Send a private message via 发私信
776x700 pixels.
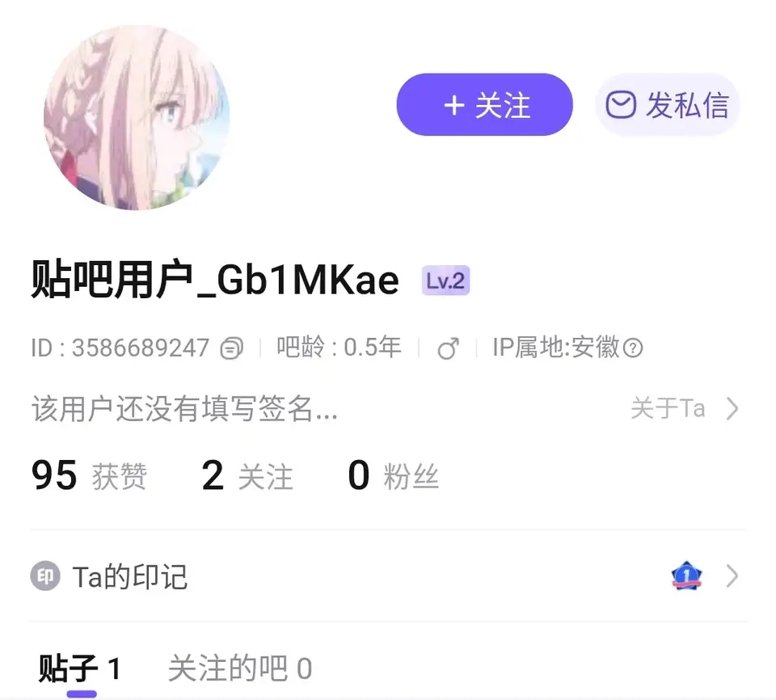tap(667, 104)
